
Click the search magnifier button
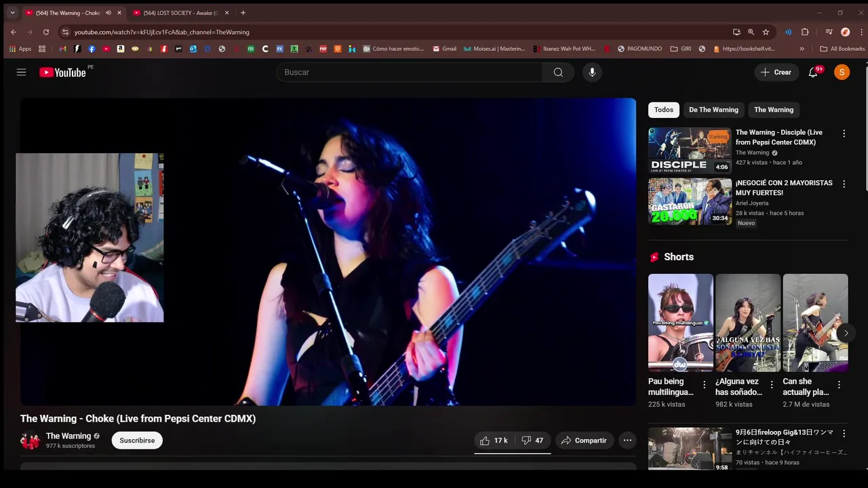[x=558, y=73]
